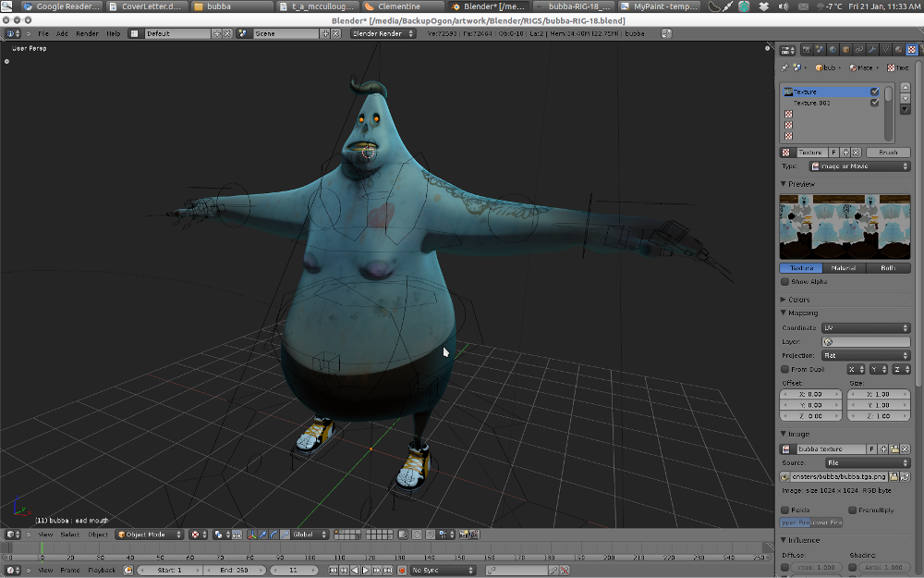Screen dimensions: 924x578
Task: Open the No Sync dropdown in timeline
Action: pyautogui.click(x=444, y=571)
